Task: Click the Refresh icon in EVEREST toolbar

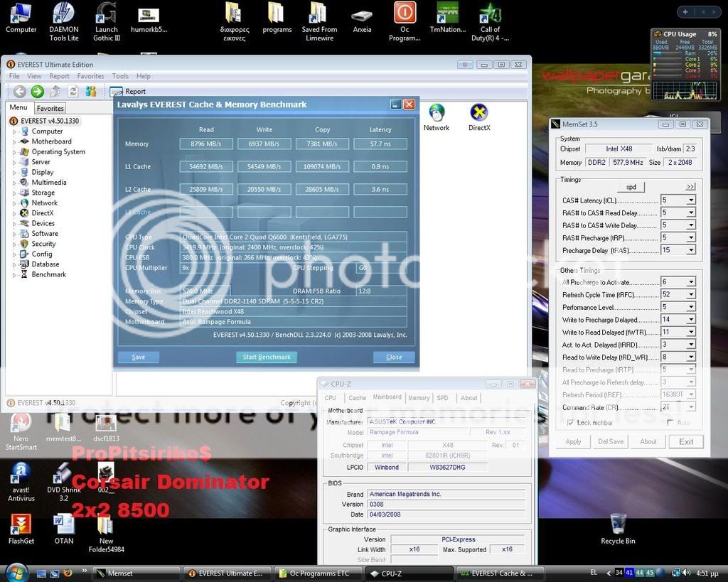Action: click(73, 91)
